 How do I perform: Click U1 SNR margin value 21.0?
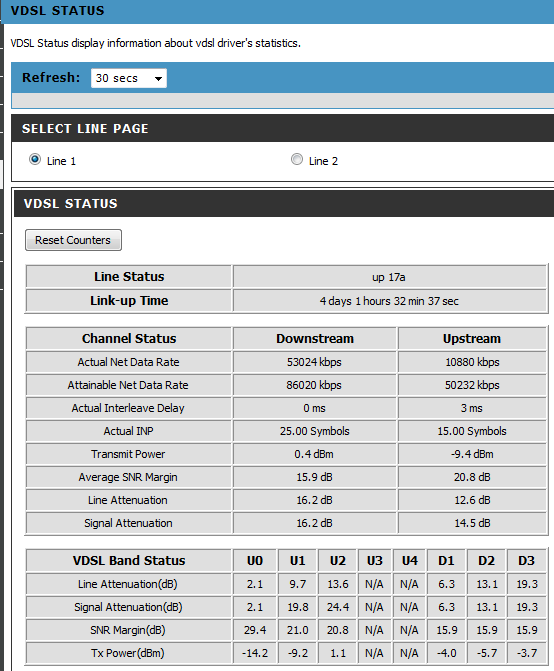pyautogui.click(x=297, y=630)
